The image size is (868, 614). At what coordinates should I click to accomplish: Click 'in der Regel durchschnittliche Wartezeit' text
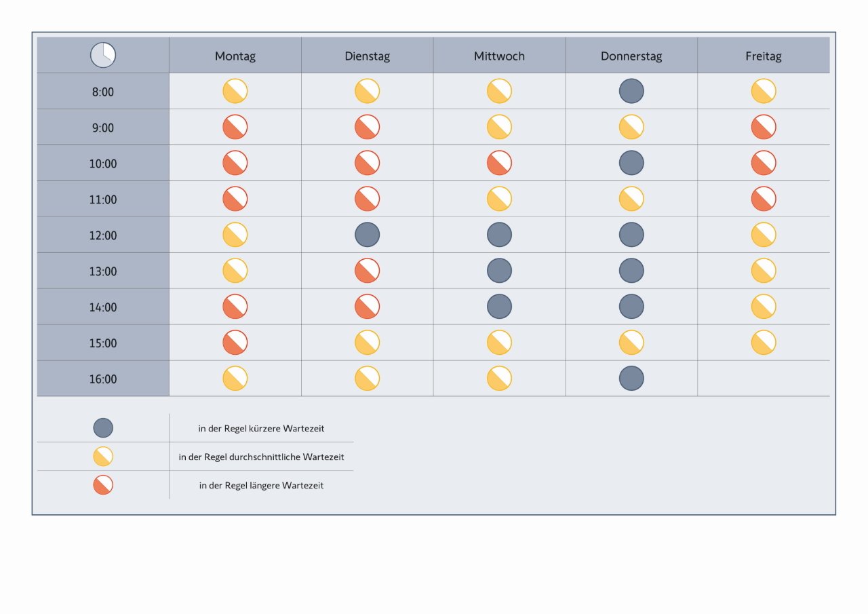point(261,457)
